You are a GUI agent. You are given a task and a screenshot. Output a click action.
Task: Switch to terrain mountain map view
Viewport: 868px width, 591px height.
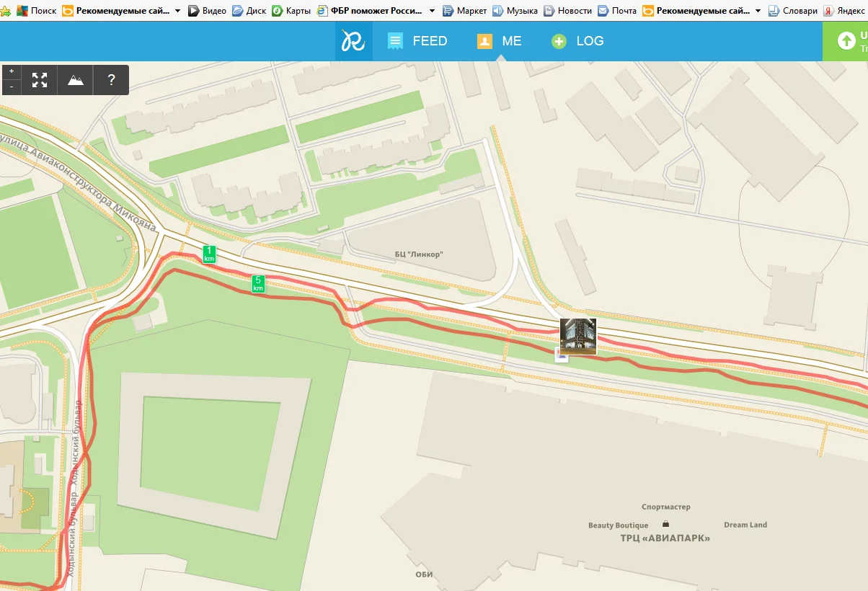click(x=76, y=80)
